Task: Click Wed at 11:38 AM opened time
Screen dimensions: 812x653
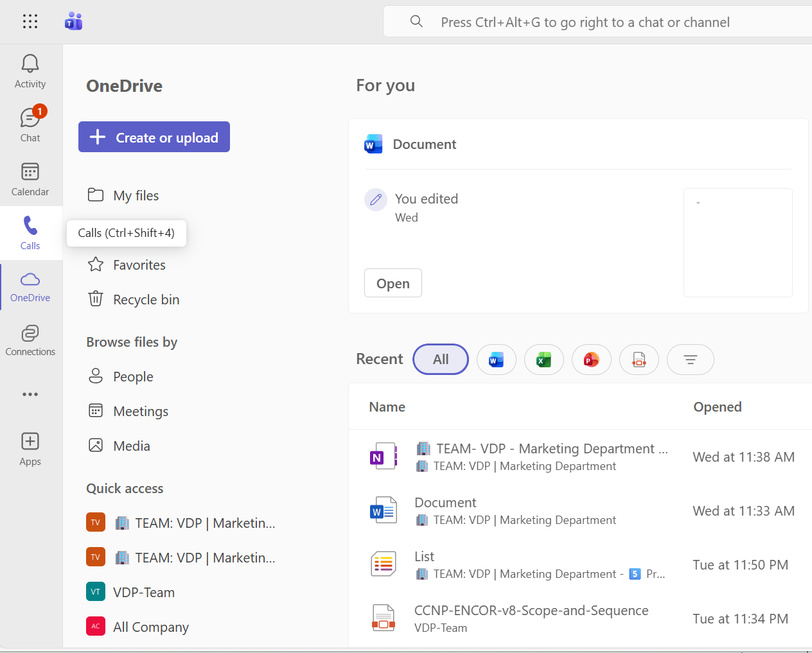Action: (x=744, y=457)
